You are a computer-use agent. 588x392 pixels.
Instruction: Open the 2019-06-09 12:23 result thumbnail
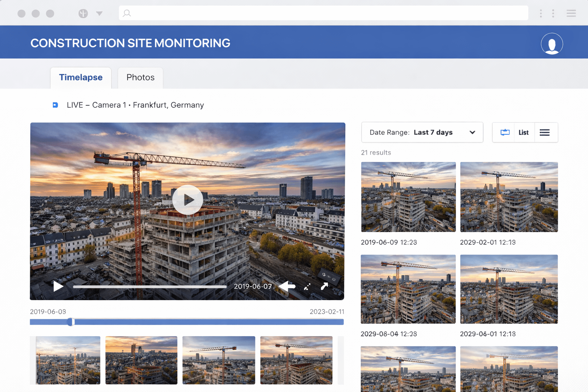(x=408, y=197)
